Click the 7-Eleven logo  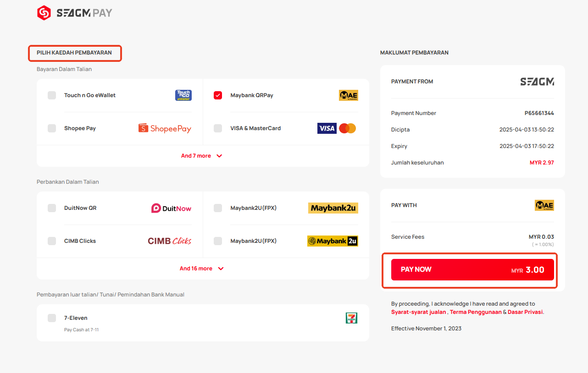[351, 318]
